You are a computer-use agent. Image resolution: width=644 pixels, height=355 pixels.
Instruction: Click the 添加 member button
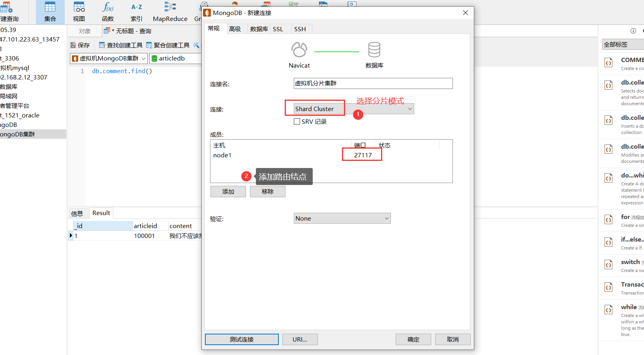[x=228, y=191]
